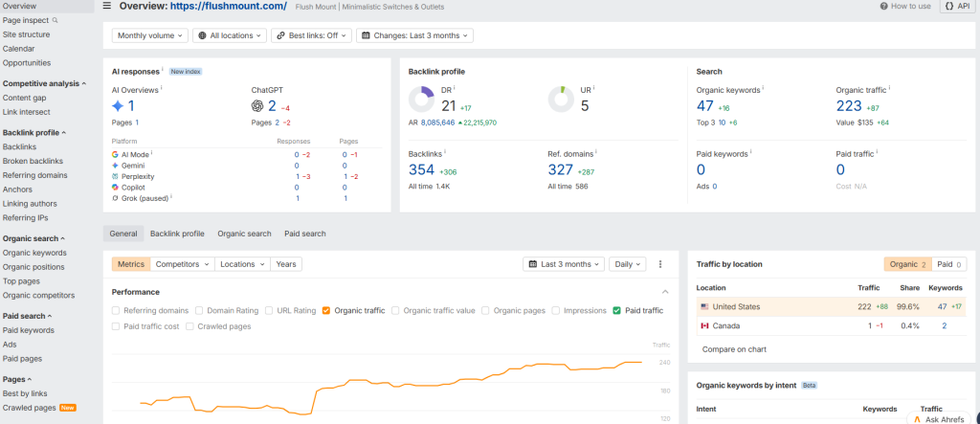
Task: Open the hamburger menu beside Overview
Action: point(107,6)
